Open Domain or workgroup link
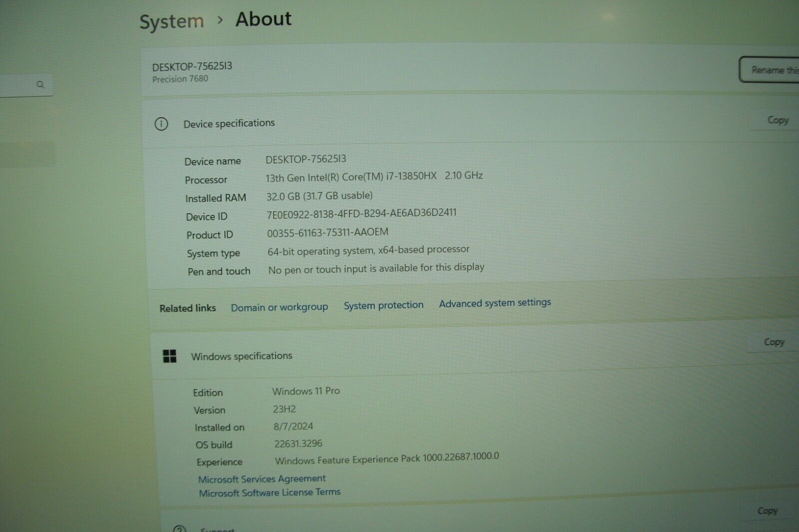This screenshot has width=799, height=532. [279, 307]
